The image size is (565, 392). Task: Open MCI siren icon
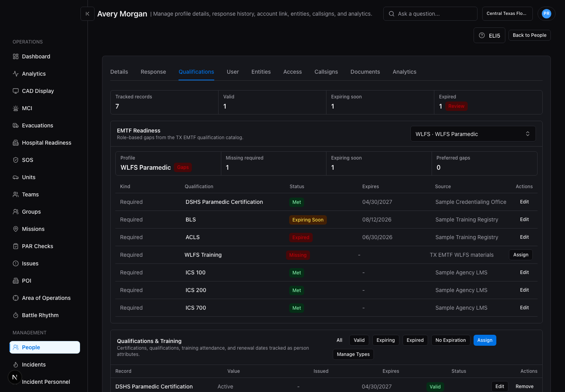[16, 108]
